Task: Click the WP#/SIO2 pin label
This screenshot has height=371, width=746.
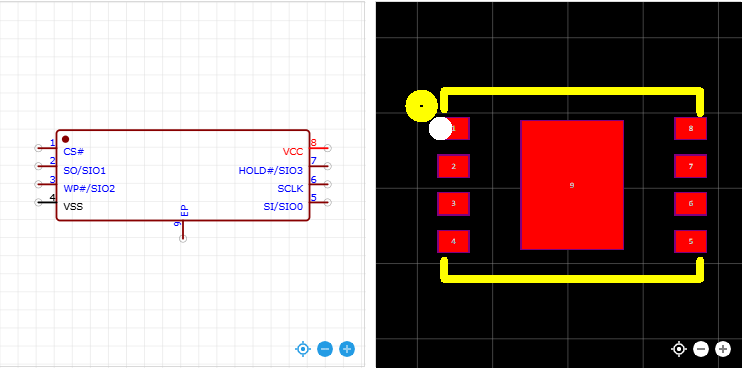Action: coord(89,189)
